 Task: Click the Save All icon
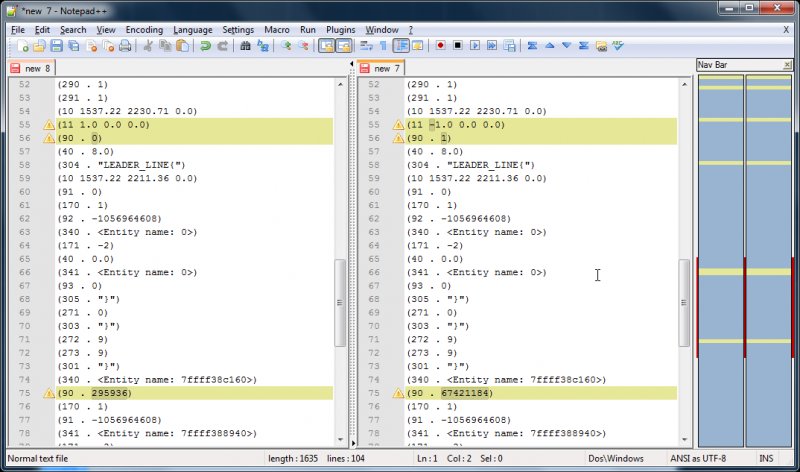tap(74, 46)
